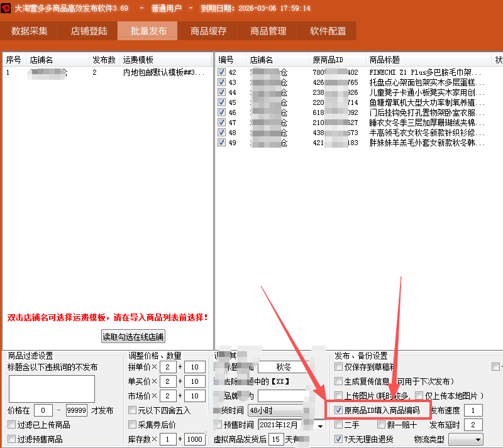Go to the 商品缓存 tab

click(x=208, y=31)
